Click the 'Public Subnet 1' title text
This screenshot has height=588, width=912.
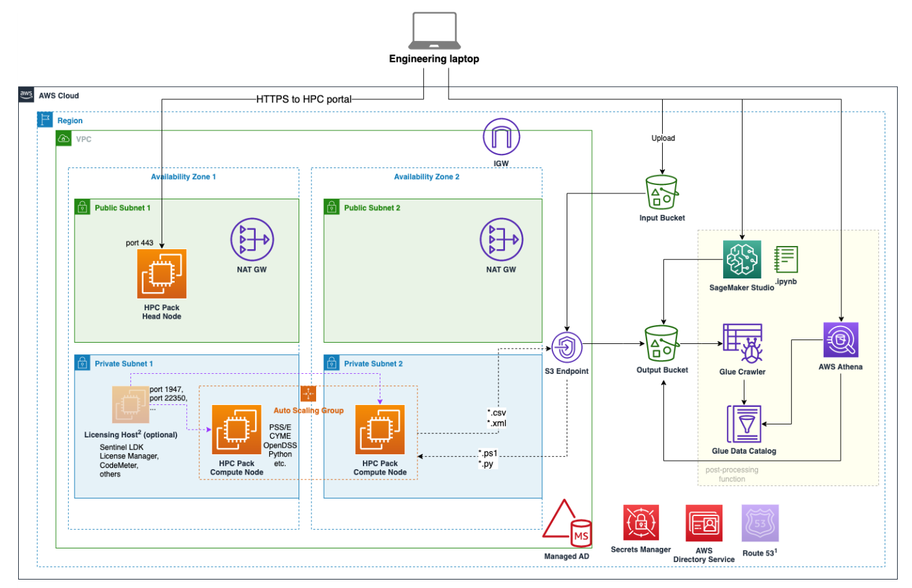click(x=123, y=208)
